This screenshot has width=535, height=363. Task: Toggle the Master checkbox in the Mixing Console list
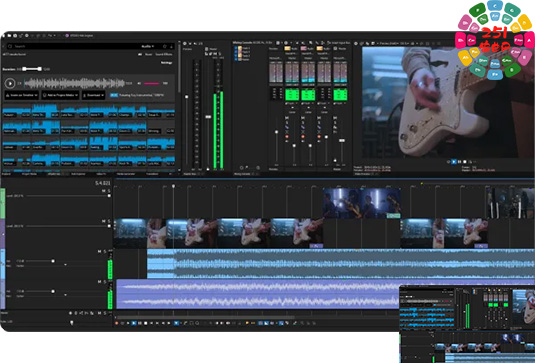click(x=236, y=59)
